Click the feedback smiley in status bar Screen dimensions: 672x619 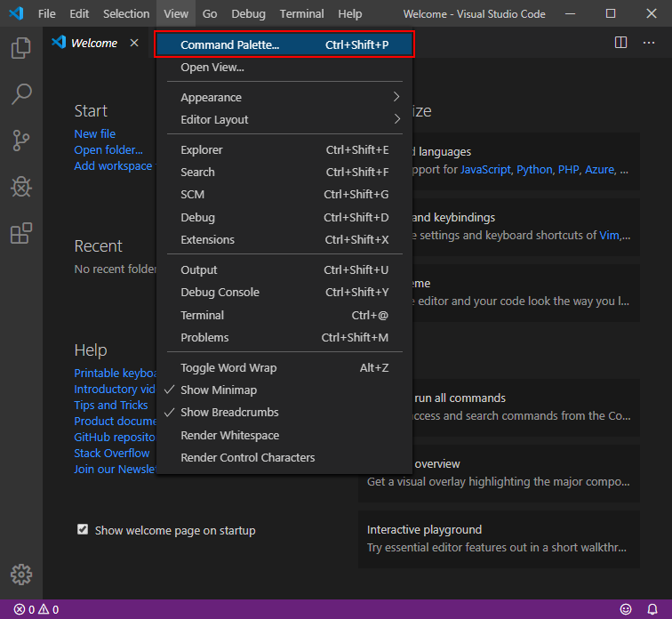[x=626, y=609]
